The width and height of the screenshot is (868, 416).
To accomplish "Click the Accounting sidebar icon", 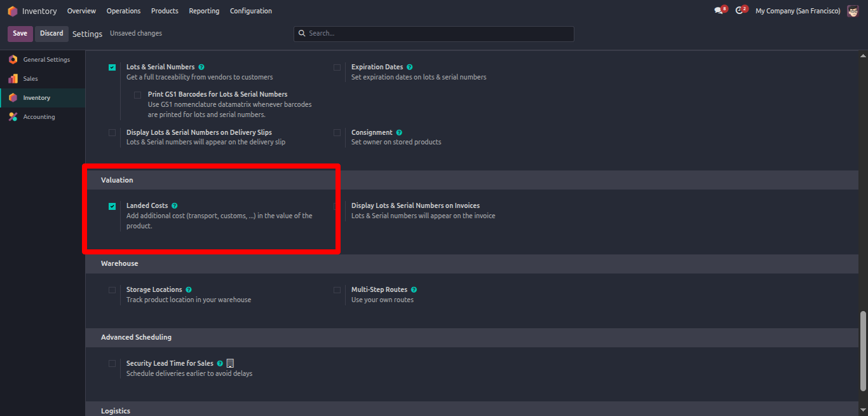I will [x=13, y=117].
